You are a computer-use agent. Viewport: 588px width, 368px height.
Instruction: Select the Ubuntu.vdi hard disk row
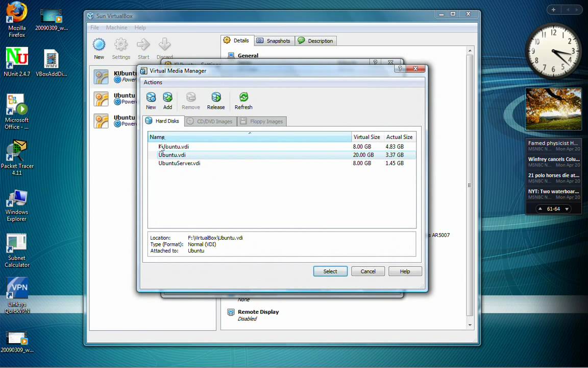282,155
